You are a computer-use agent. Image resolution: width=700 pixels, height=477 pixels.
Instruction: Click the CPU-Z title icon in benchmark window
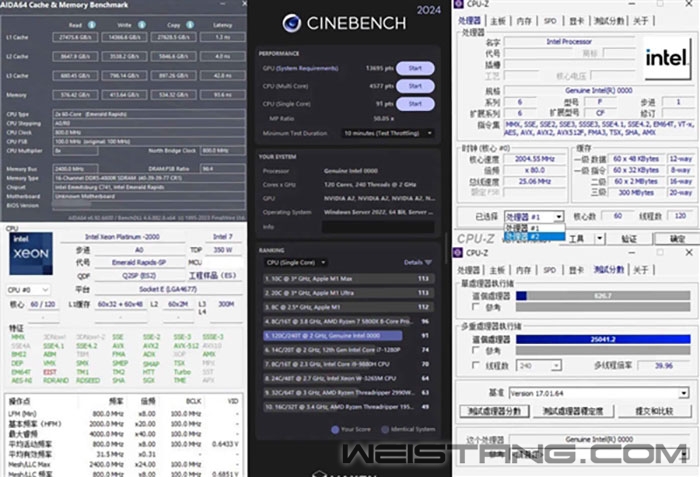(458, 253)
